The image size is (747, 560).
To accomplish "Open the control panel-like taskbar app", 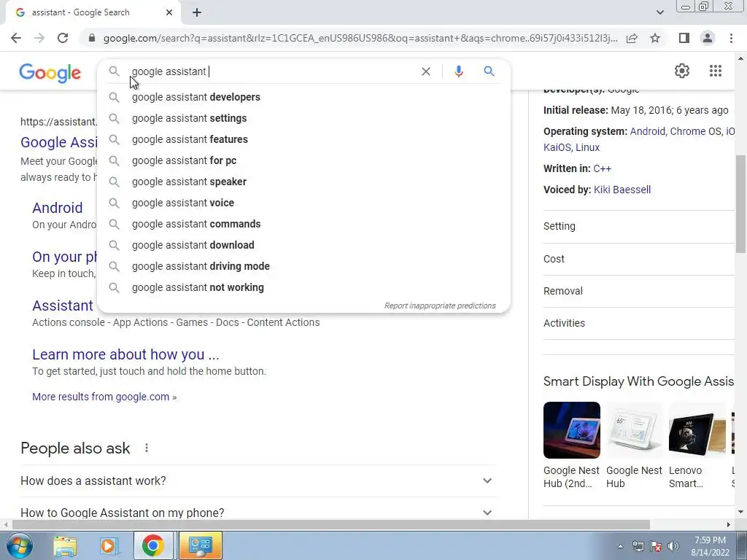I will [x=200, y=546].
